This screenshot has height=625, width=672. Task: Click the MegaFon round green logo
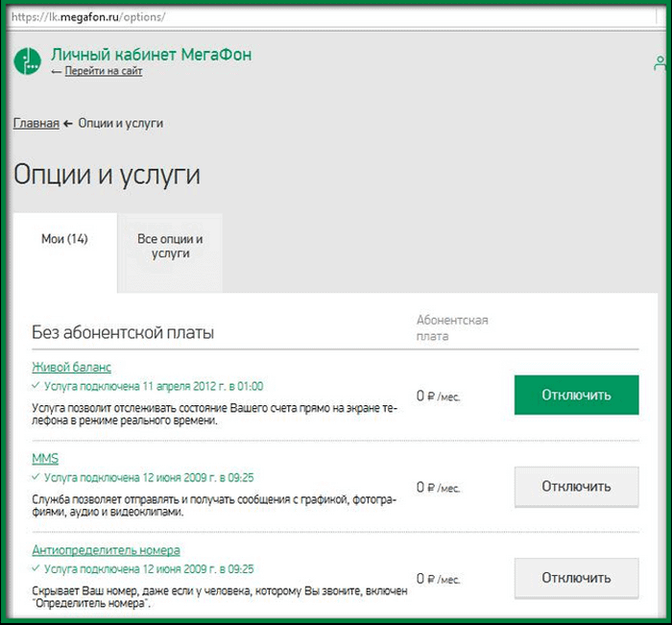click(28, 60)
